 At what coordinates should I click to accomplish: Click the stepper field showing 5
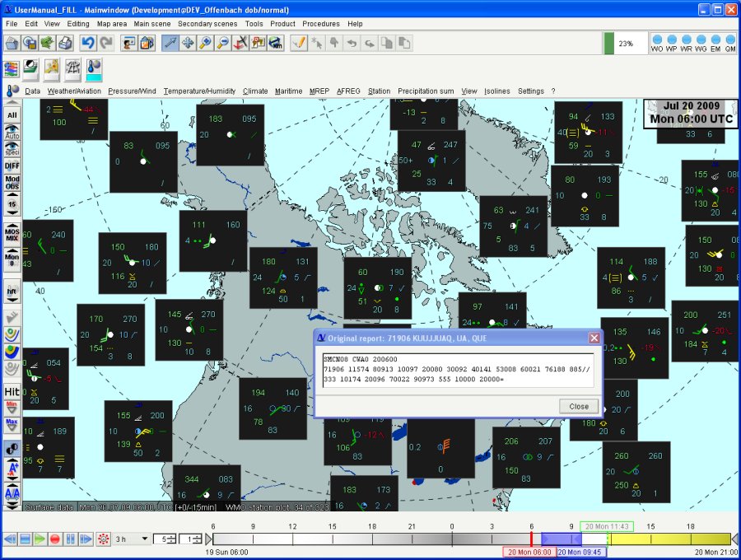click(x=165, y=539)
